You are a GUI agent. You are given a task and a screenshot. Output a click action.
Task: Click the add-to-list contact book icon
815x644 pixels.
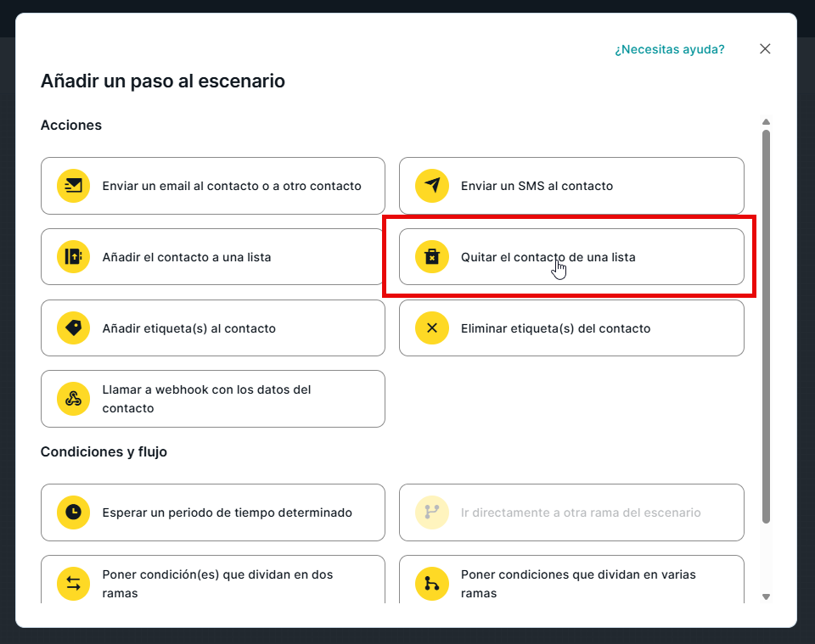pos(74,256)
